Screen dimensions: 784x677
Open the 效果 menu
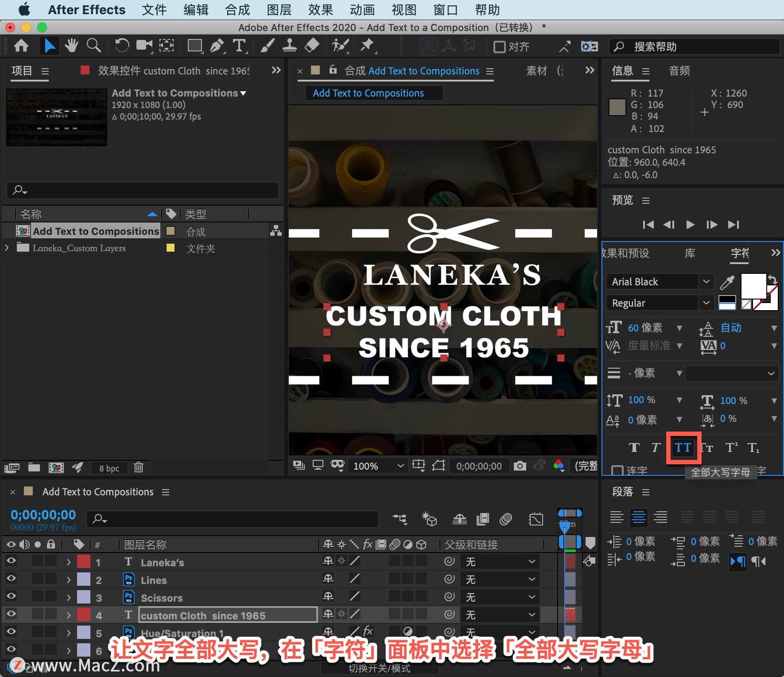321,10
